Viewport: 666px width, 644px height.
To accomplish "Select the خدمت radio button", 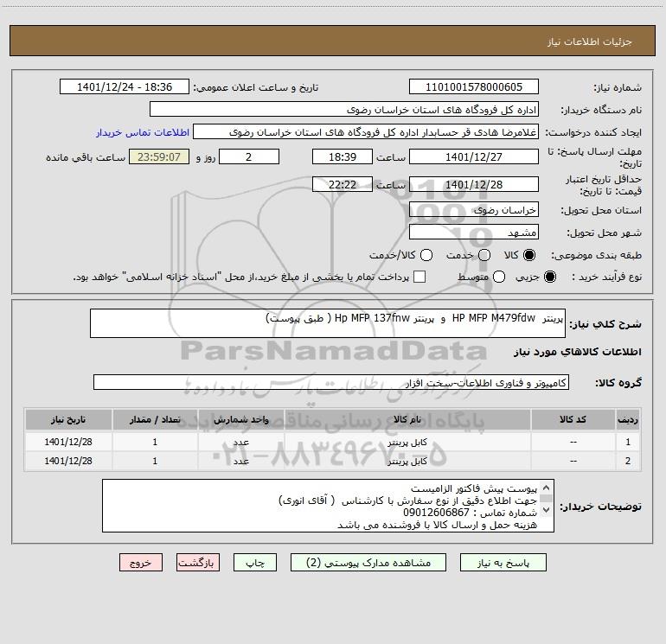I will point(484,255).
